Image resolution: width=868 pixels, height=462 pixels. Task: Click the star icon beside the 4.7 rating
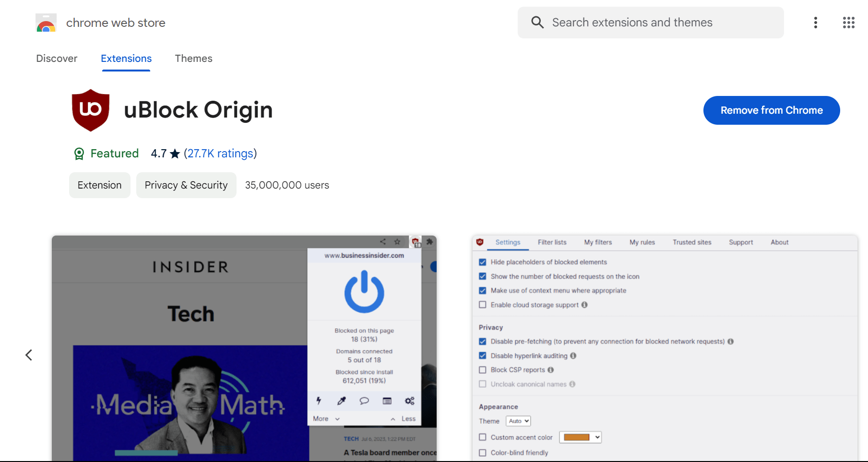tap(175, 154)
